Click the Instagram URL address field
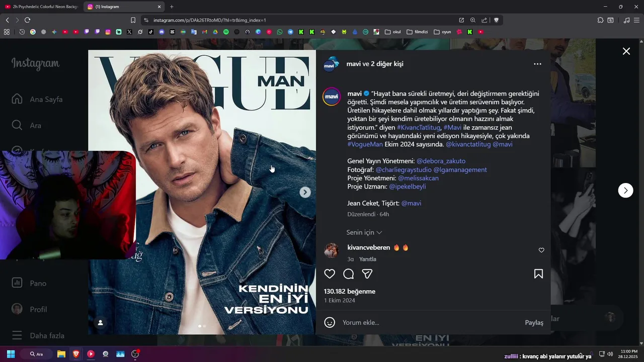This screenshot has height=362, width=644. (x=302, y=20)
